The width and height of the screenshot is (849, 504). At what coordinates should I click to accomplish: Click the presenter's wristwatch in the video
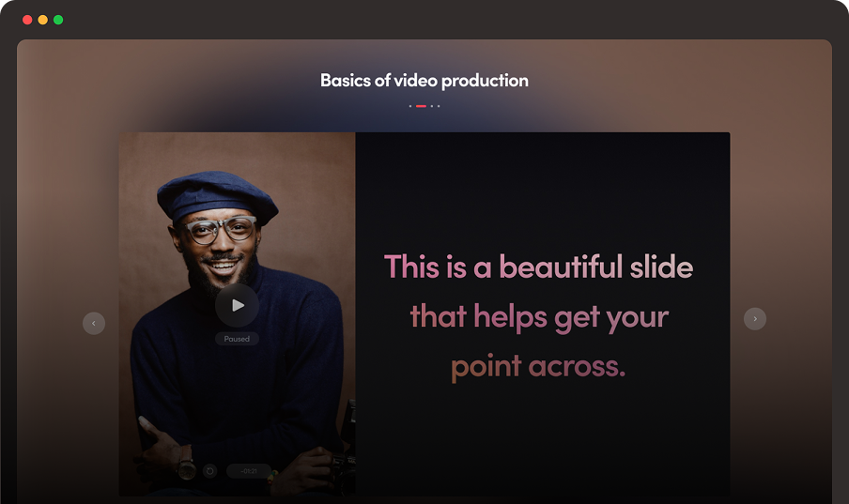click(187, 467)
